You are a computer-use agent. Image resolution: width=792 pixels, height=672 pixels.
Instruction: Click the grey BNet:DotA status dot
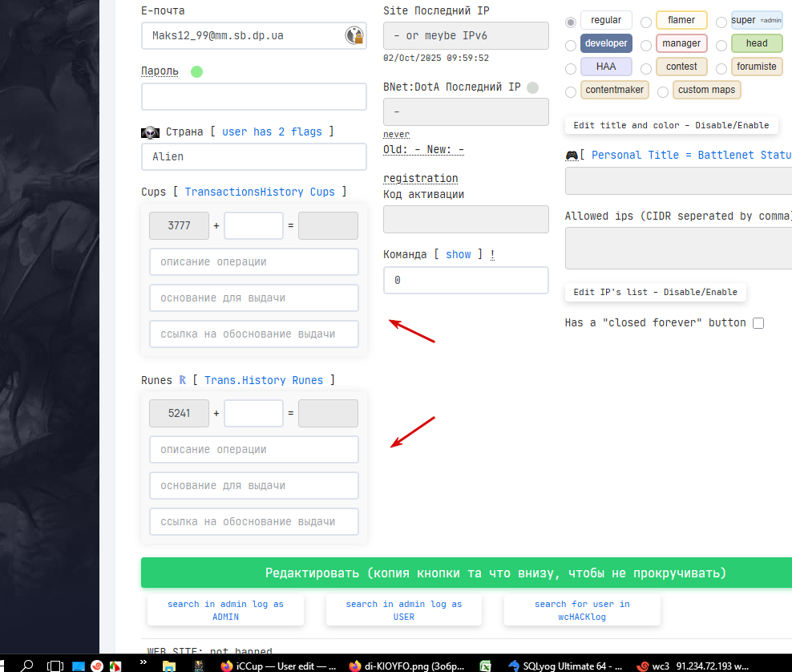pyautogui.click(x=532, y=87)
